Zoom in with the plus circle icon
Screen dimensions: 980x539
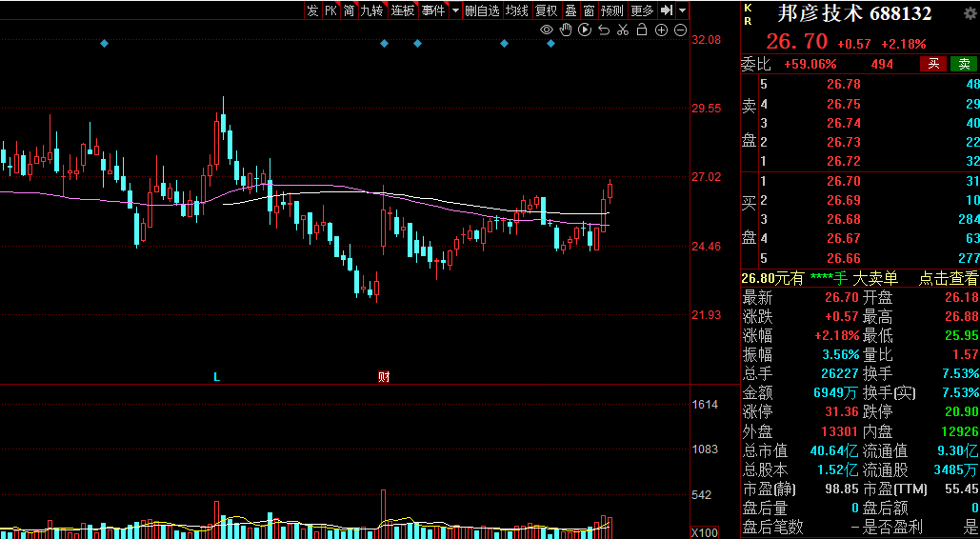click(661, 30)
